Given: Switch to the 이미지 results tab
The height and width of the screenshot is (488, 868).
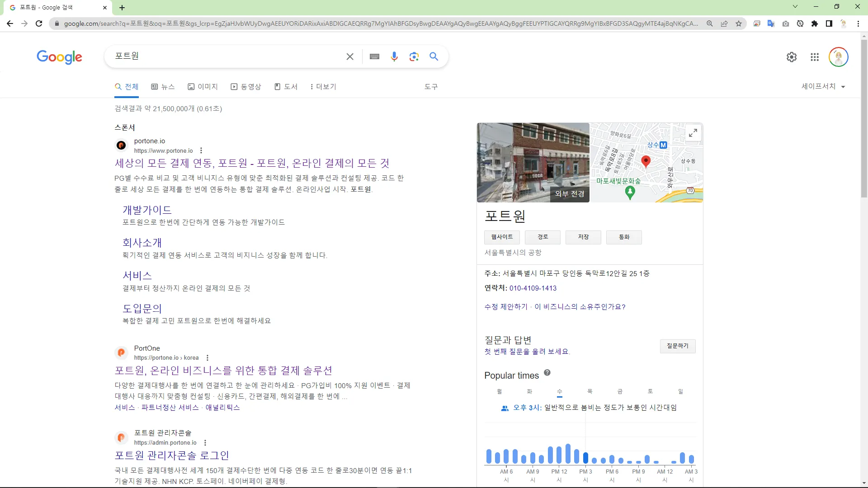Looking at the screenshot, I should click(x=203, y=86).
